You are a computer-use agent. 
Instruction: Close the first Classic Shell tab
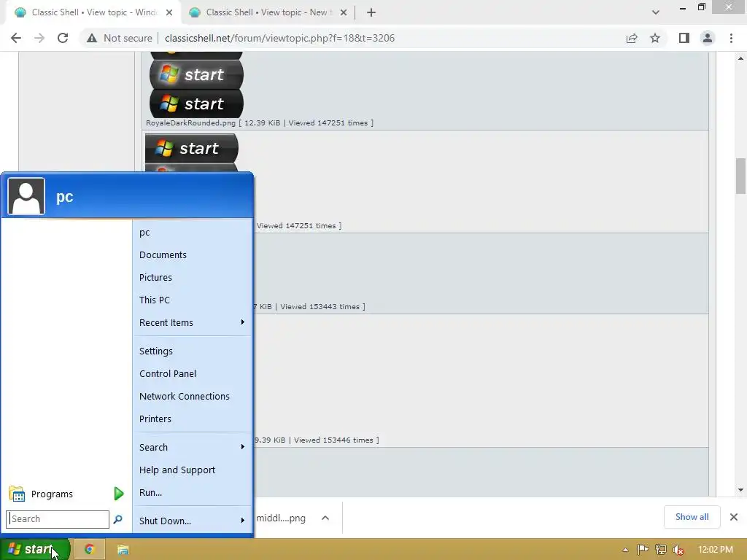coord(169,12)
